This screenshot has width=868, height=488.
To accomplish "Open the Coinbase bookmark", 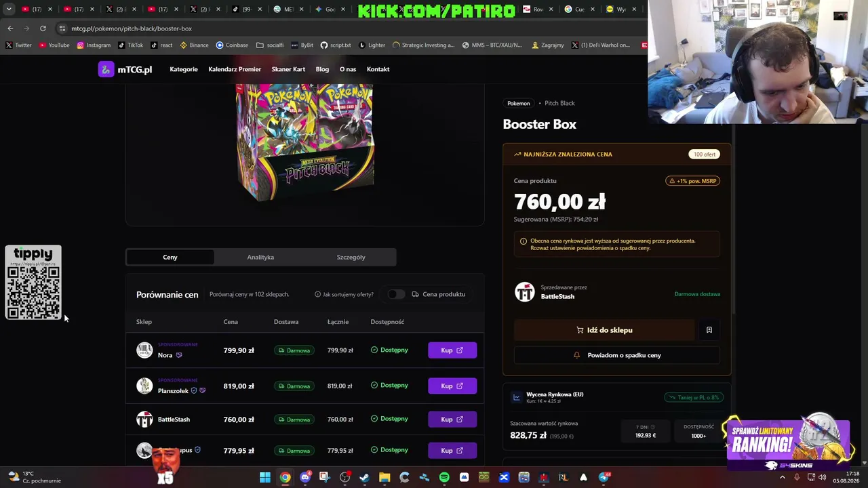I will tap(232, 45).
